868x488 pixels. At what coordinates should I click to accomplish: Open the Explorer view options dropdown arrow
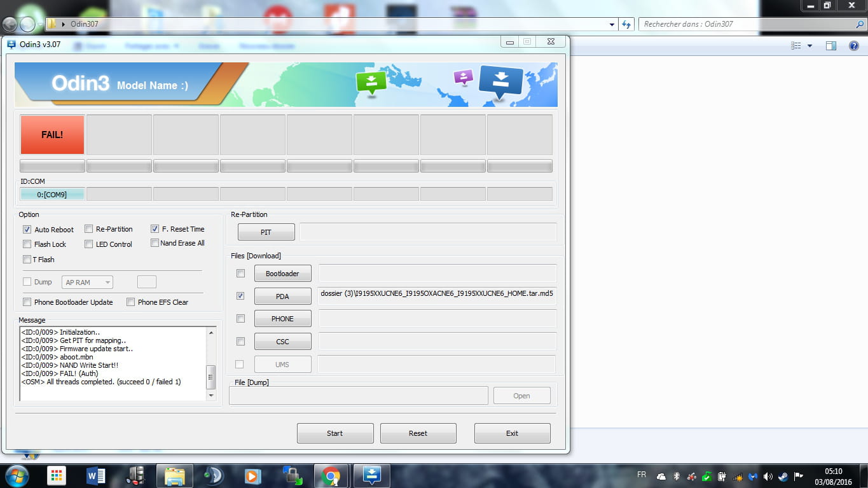point(809,46)
